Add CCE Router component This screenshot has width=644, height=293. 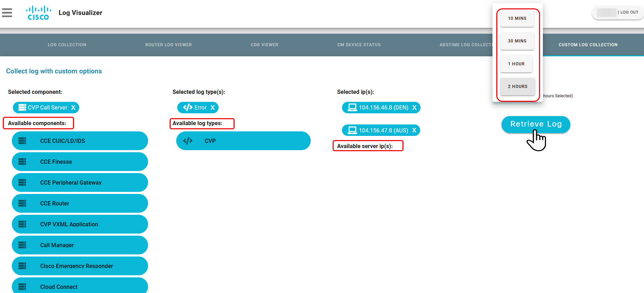pyautogui.click(x=80, y=203)
